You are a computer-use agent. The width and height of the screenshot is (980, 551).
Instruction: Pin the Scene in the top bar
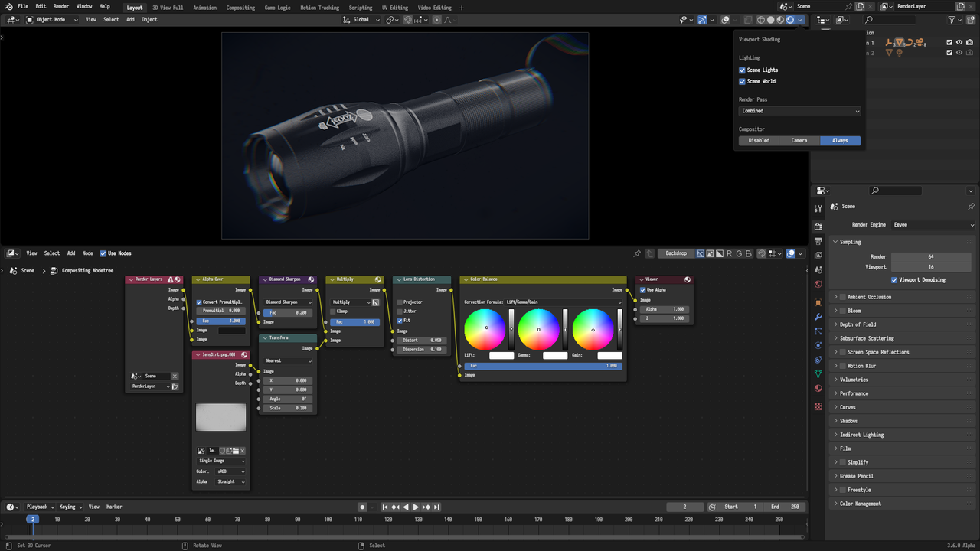[x=849, y=6]
